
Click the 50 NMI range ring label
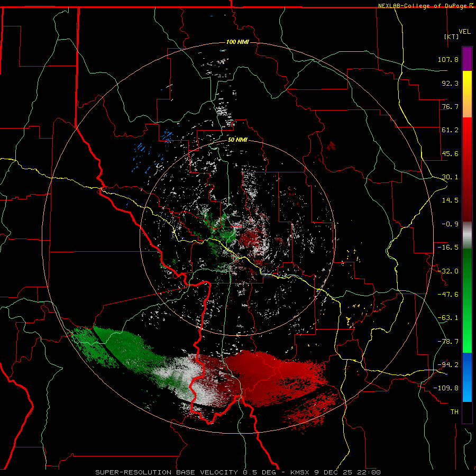[237, 140]
